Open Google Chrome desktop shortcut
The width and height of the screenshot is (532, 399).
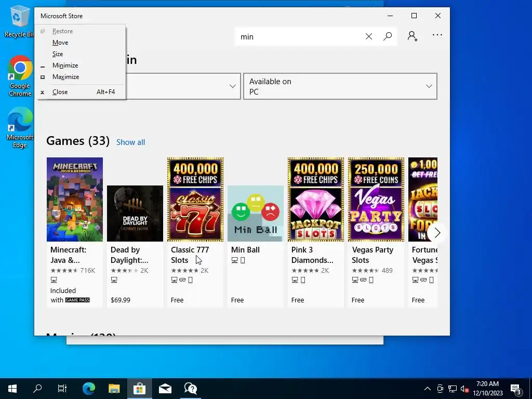(20, 76)
